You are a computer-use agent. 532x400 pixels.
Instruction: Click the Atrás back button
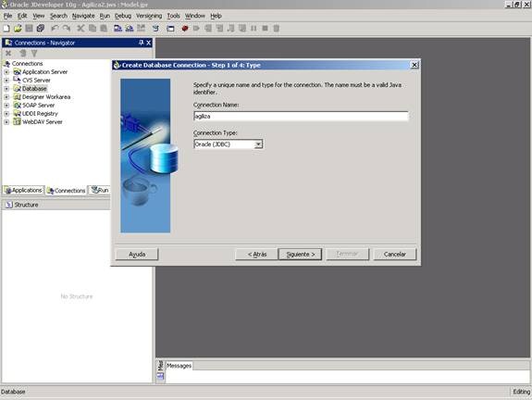[256, 254]
